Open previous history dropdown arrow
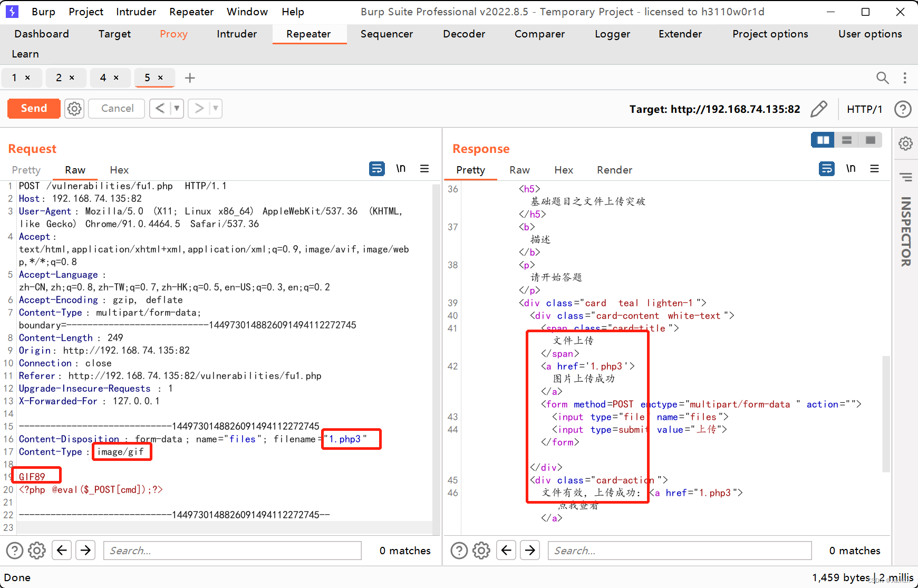 [x=177, y=108]
